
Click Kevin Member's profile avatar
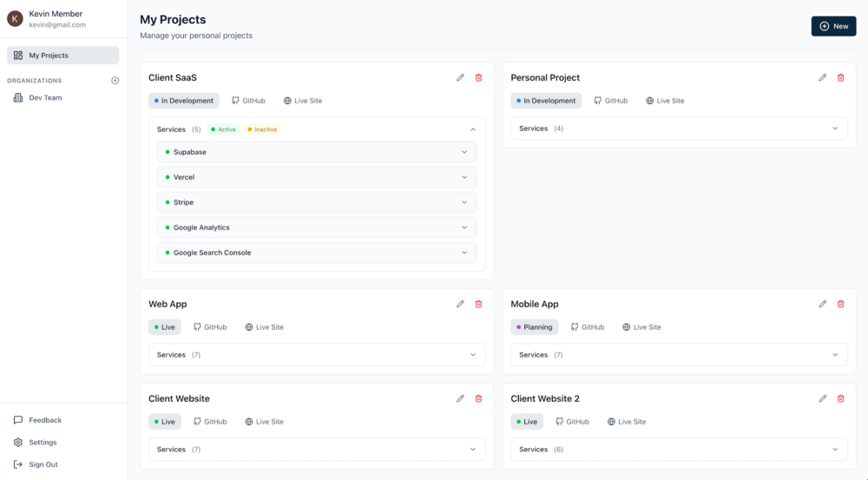(x=15, y=19)
